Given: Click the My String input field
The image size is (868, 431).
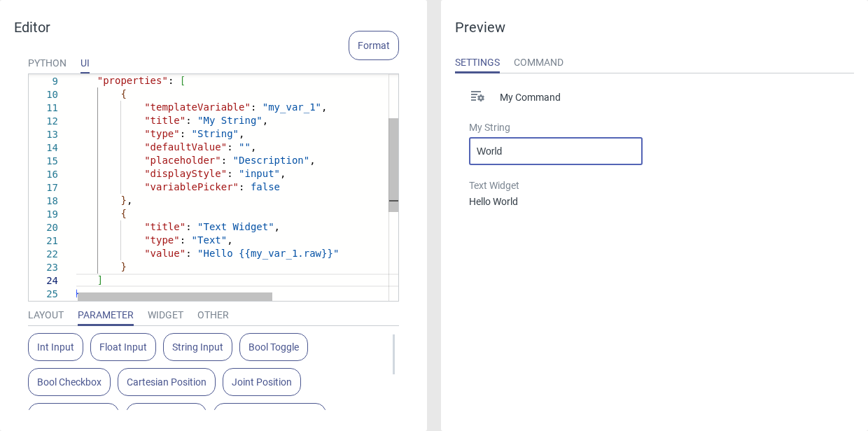Looking at the screenshot, I should (555, 151).
